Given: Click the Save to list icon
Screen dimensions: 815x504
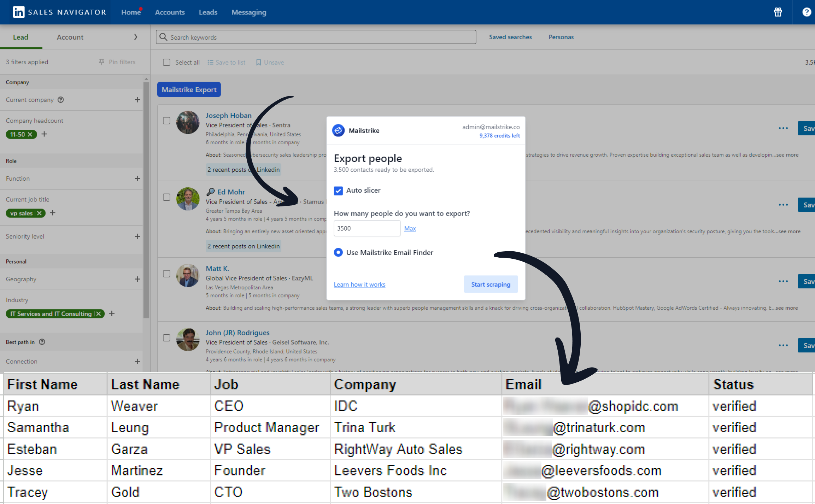Looking at the screenshot, I should [210, 62].
